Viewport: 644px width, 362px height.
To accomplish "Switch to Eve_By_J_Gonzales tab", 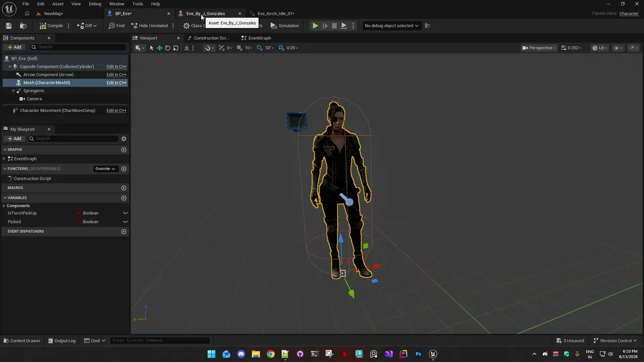I will point(206,14).
